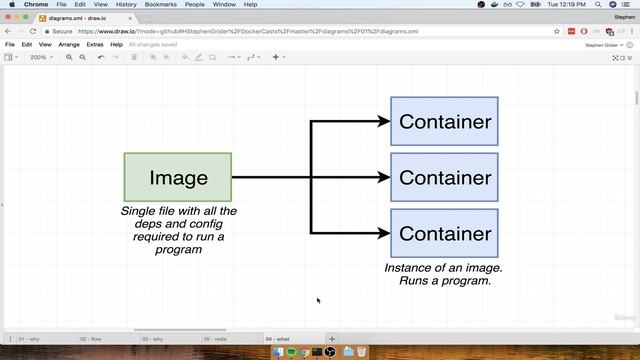Reload the page in Chrome

[x=33, y=31]
